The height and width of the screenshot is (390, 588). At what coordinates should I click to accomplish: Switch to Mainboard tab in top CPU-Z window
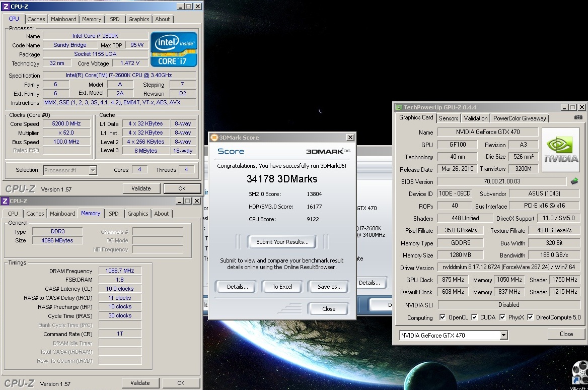64,19
